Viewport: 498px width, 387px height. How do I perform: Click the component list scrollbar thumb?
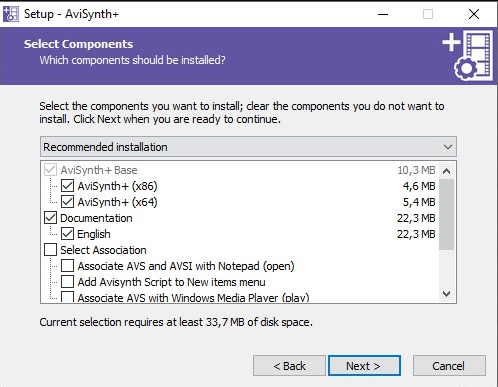[x=447, y=214]
